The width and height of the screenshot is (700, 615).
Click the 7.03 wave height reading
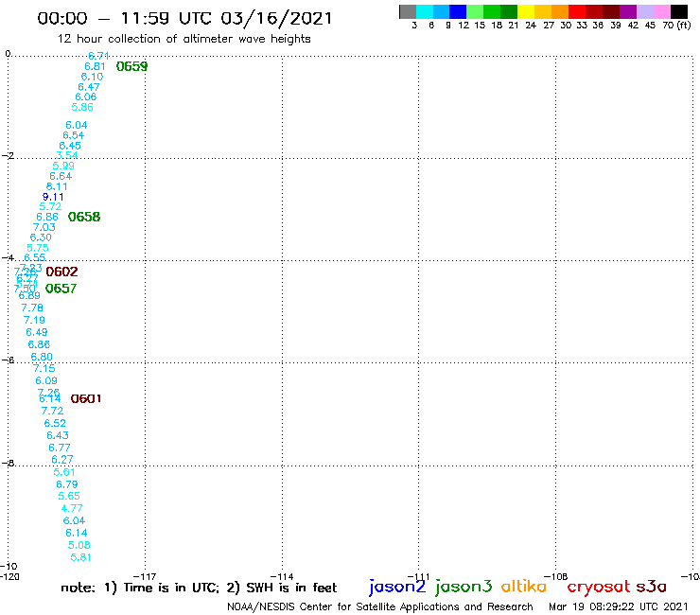tap(44, 227)
